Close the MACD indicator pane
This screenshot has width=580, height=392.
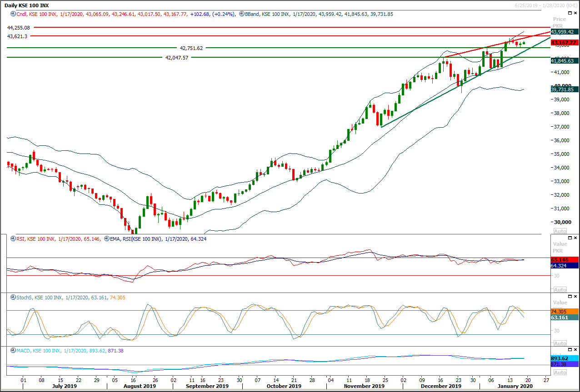point(576,350)
